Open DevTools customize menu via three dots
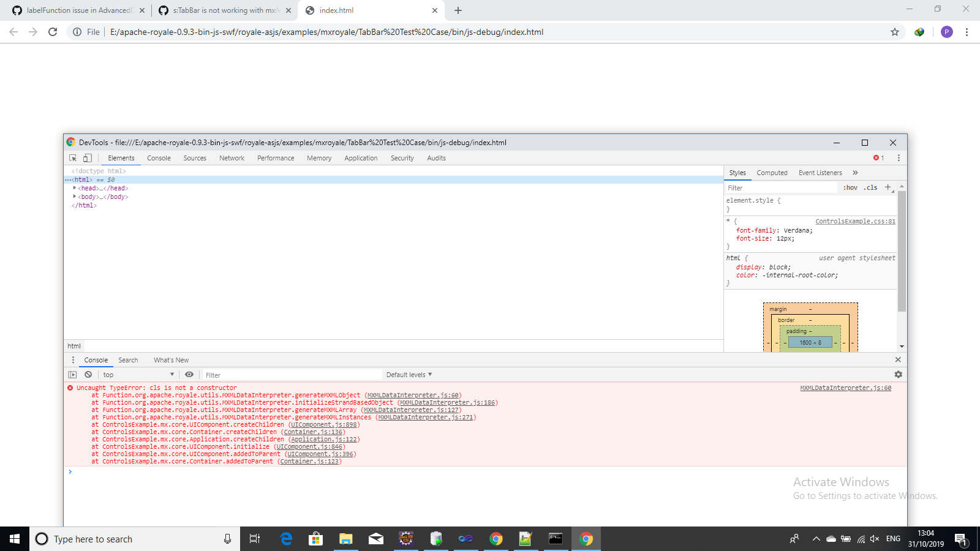This screenshot has width=980, height=551. 899,157
